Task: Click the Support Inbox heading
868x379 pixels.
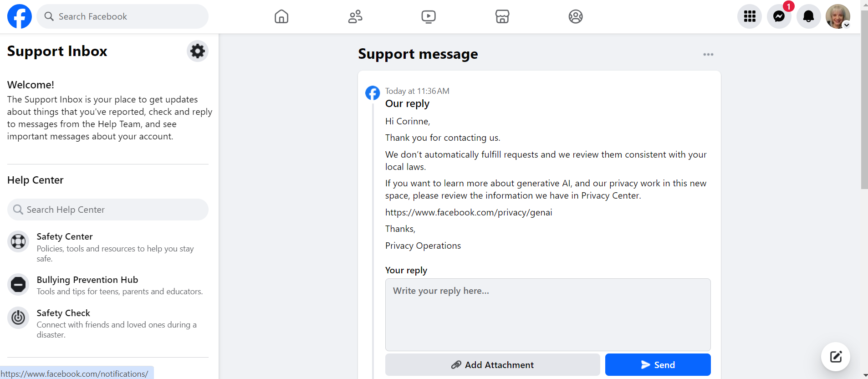Action: pyautogui.click(x=57, y=51)
